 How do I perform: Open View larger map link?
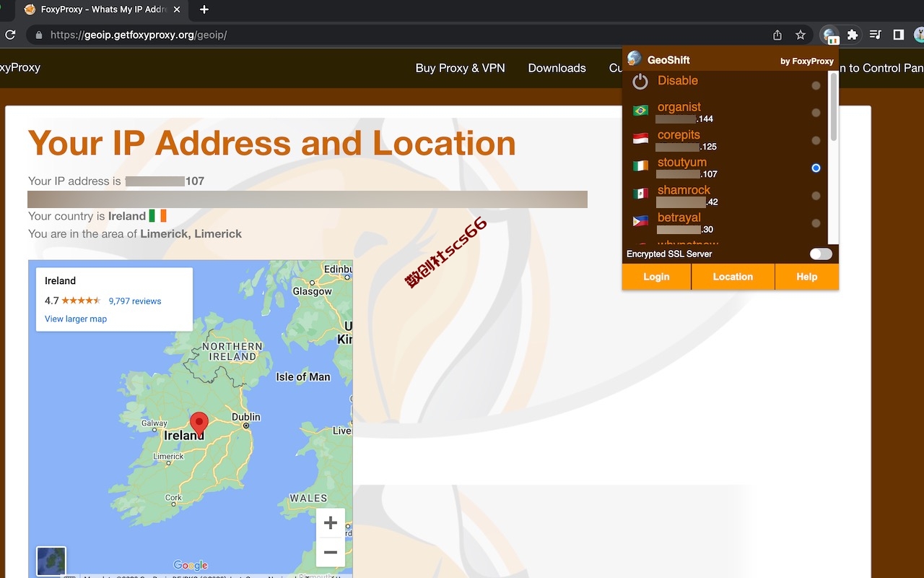click(x=76, y=319)
